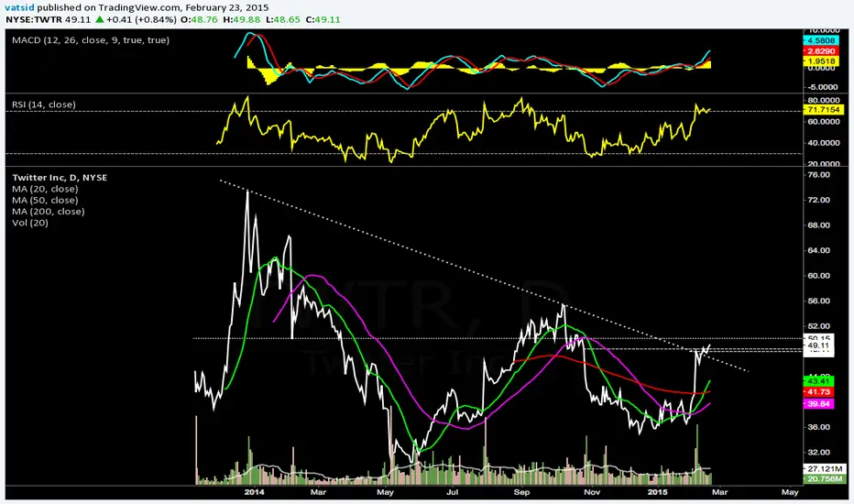Click the 2014 time axis label
854x504 pixels.
click(254, 492)
